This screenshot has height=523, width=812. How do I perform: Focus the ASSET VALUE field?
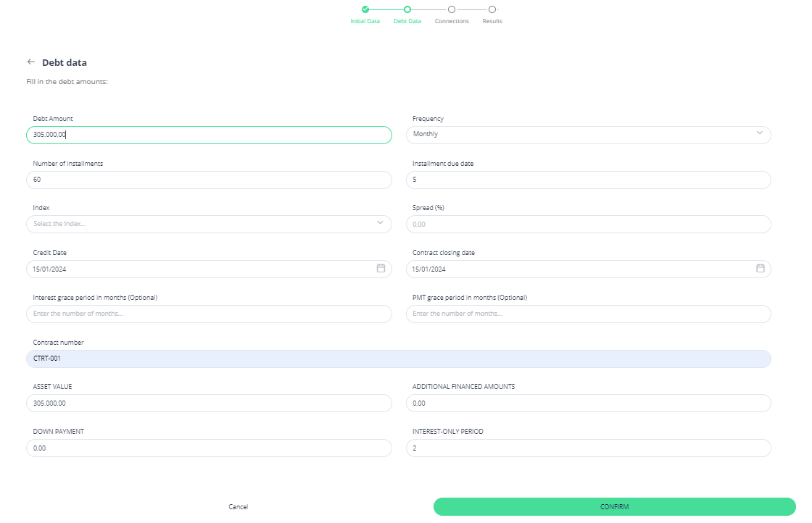pyautogui.click(x=209, y=403)
